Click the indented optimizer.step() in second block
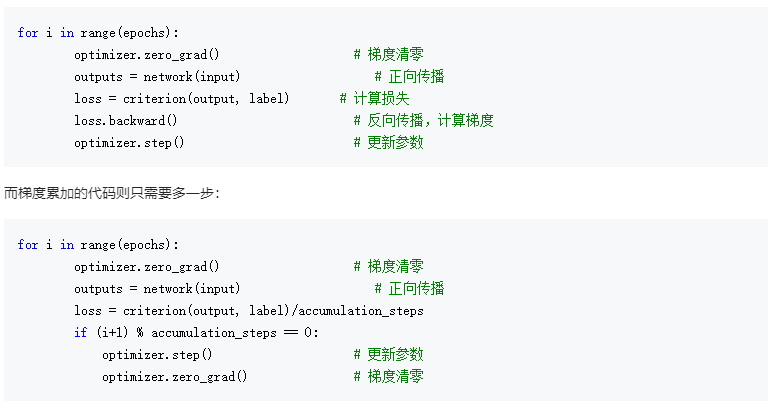Screen dimensions: 771x406 pos(157,355)
